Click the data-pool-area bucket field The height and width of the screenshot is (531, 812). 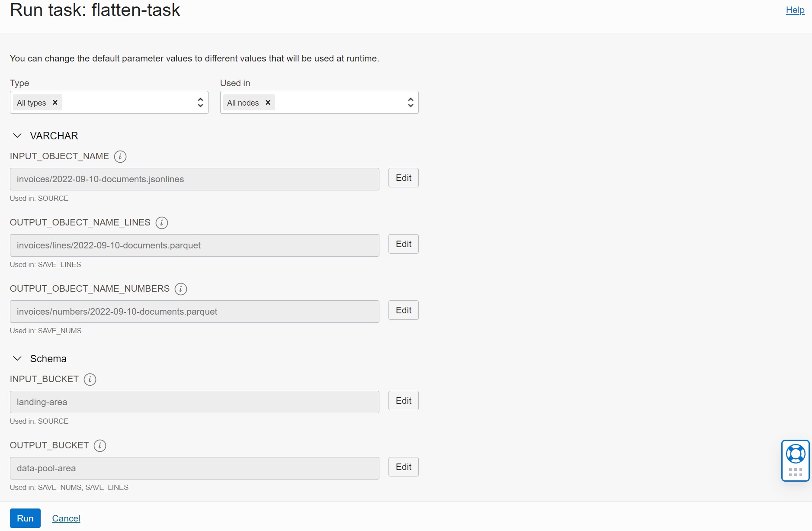click(195, 468)
